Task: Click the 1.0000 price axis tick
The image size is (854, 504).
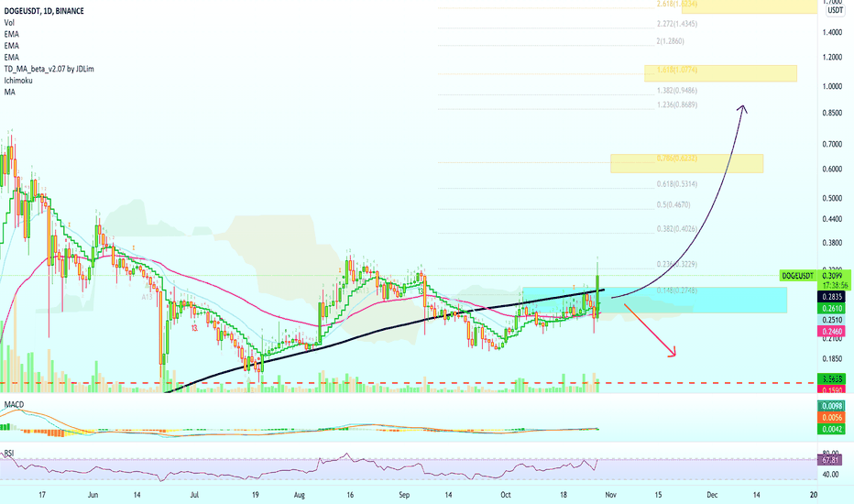Action: click(x=832, y=87)
